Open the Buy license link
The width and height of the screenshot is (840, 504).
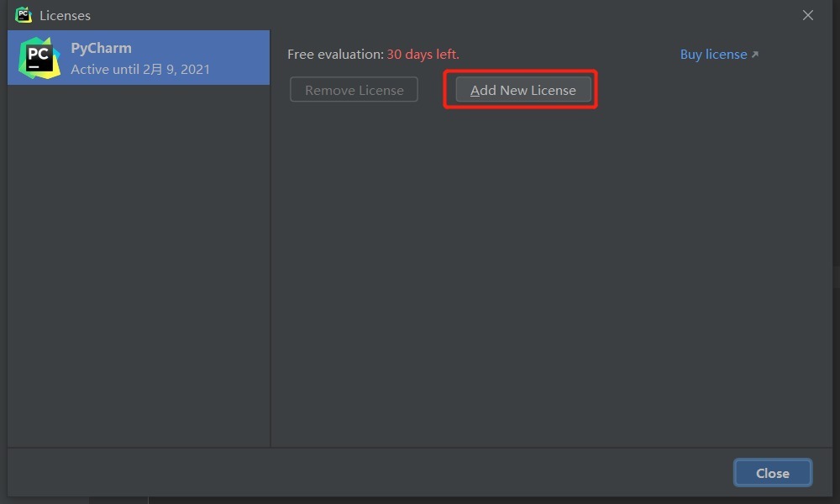coord(713,54)
